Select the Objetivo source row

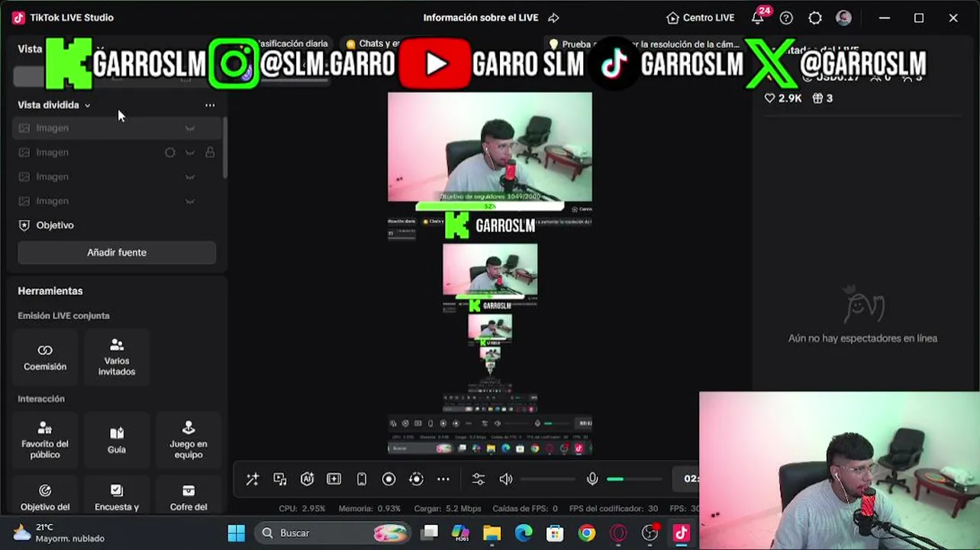coord(117,225)
